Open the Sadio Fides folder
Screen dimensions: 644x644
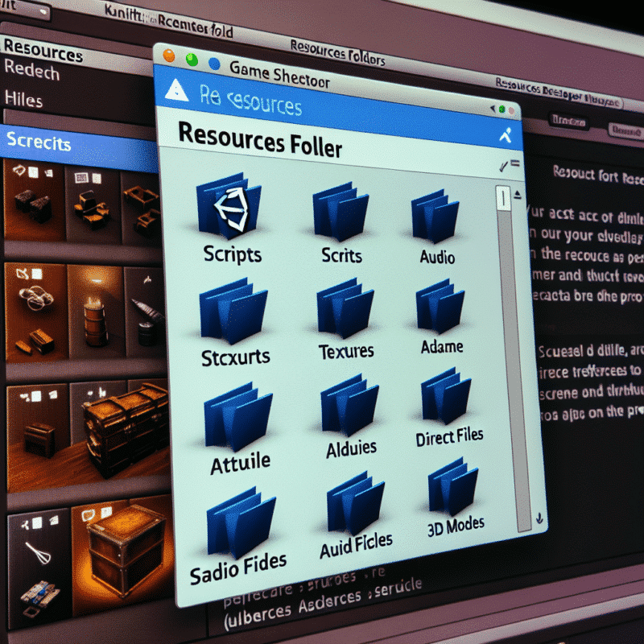(242, 523)
